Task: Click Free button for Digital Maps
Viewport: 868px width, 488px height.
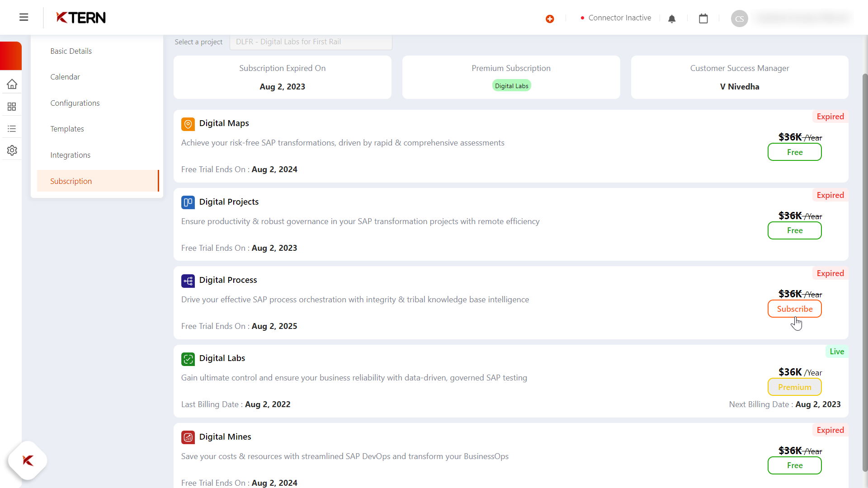Action: [x=794, y=152]
